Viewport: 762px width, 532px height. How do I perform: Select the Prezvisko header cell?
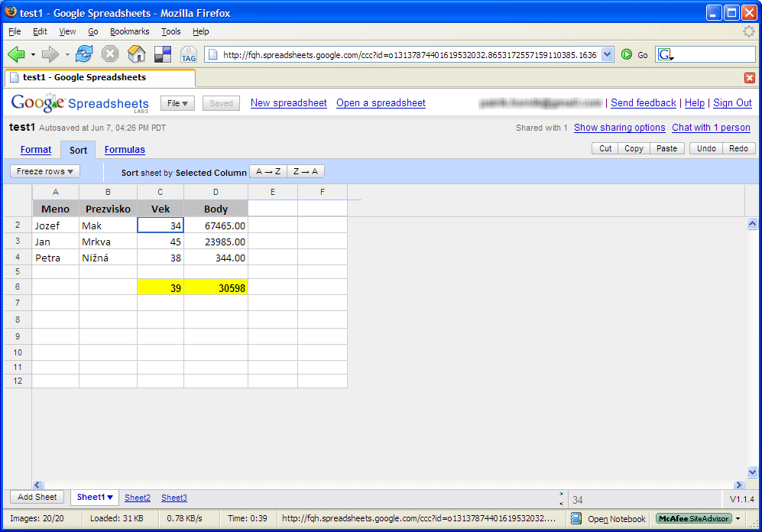[108, 209]
